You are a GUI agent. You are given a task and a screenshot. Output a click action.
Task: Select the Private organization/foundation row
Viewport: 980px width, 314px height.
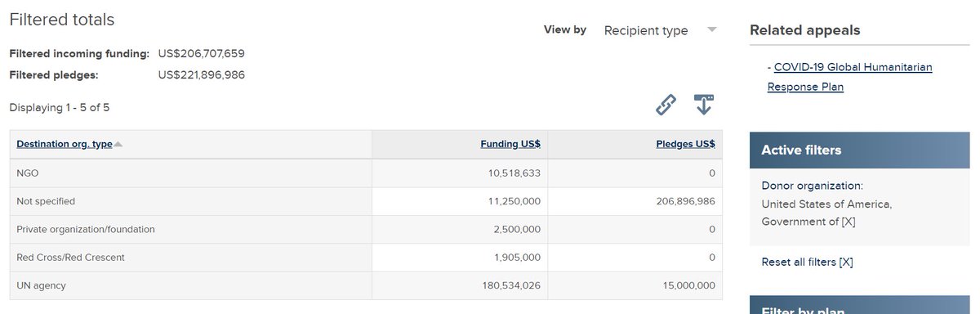366,229
